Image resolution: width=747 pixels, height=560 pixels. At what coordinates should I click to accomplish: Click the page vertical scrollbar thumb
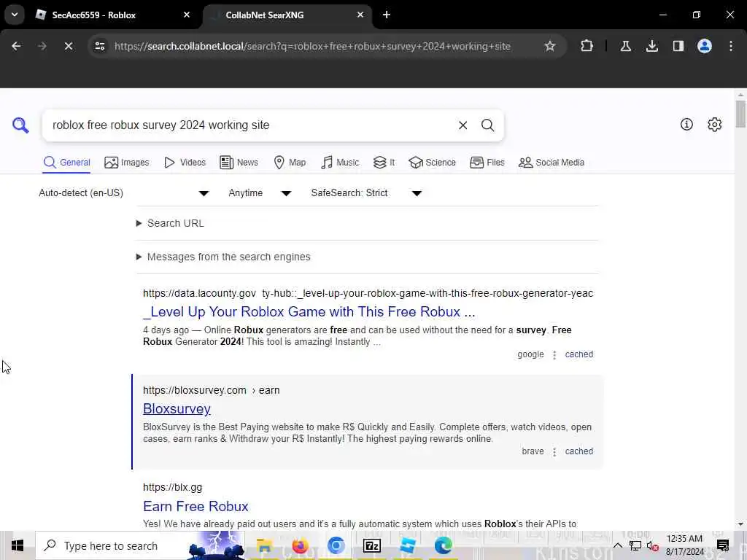[x=740, y=114]
